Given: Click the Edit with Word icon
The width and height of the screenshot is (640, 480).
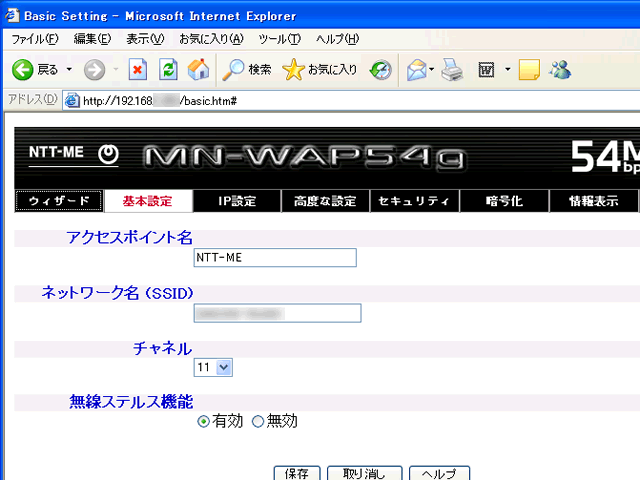Looking at the screenshot, I should pos(486,70).
